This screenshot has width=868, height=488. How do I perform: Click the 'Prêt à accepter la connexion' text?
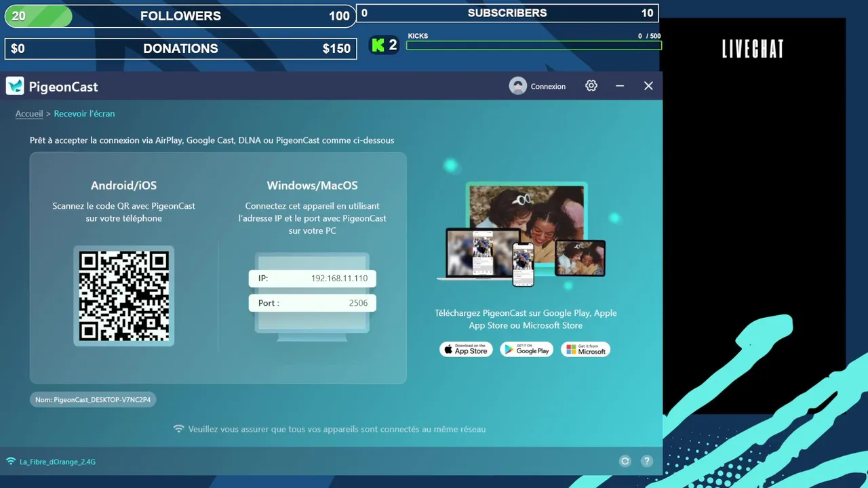[x=212, y=140]
